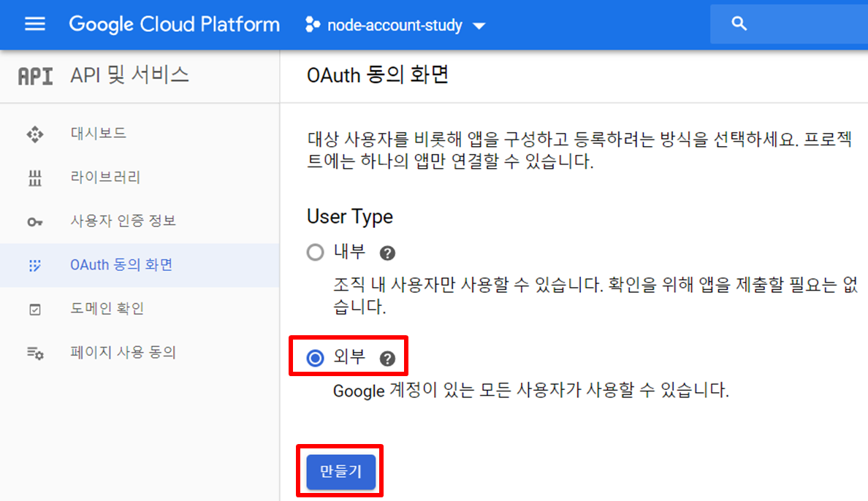The width and height of the screenshot is (868, 501).
Task: Click the search magnifier icon
Action: coord(739,24)
